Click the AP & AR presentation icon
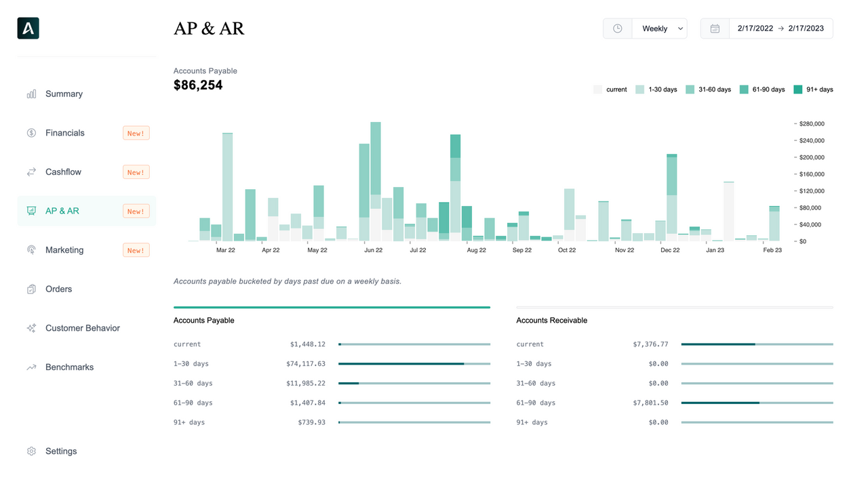Viewport: 868px width, 488px height. (x=31, y=211)
